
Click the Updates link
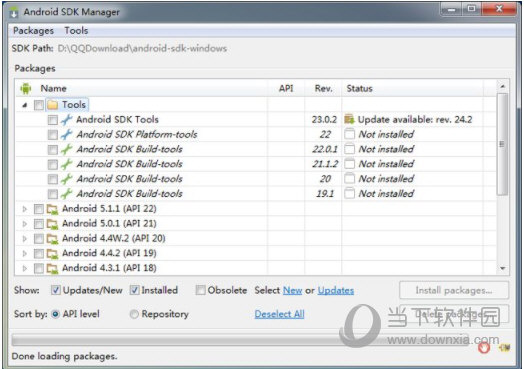click(x=336, y=290)
